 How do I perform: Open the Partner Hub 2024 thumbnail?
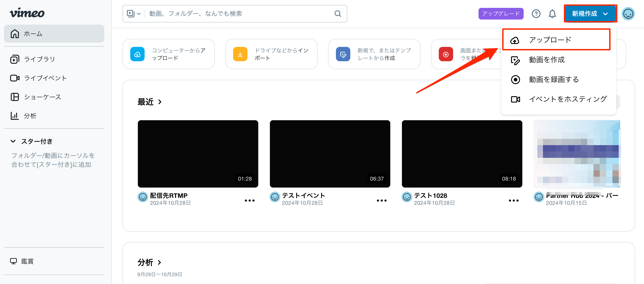tap(577, 154)
